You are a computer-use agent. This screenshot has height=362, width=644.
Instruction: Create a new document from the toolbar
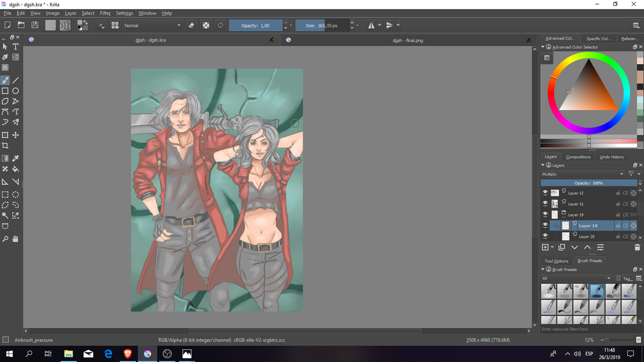[x=8, y=25]
